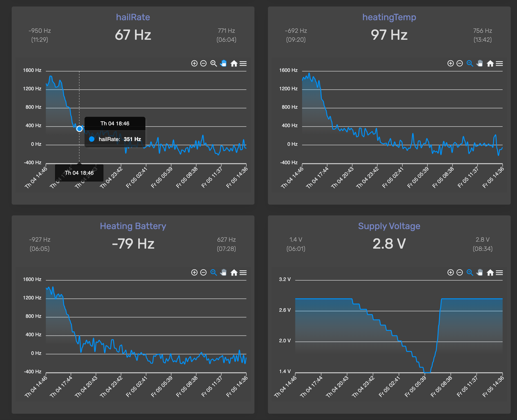Zoom out on heatingTemp chart

(x=460, y=63)
